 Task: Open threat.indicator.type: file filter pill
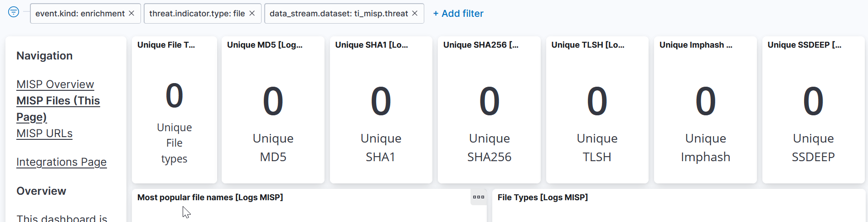[x=197, y=14]
